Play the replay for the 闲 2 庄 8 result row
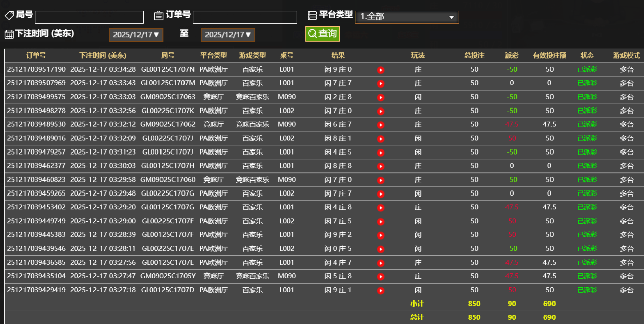The image size is (644, 324). [380, 97]
